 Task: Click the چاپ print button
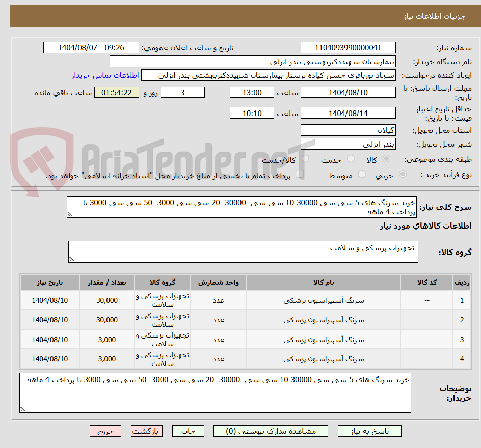(189, 431)
